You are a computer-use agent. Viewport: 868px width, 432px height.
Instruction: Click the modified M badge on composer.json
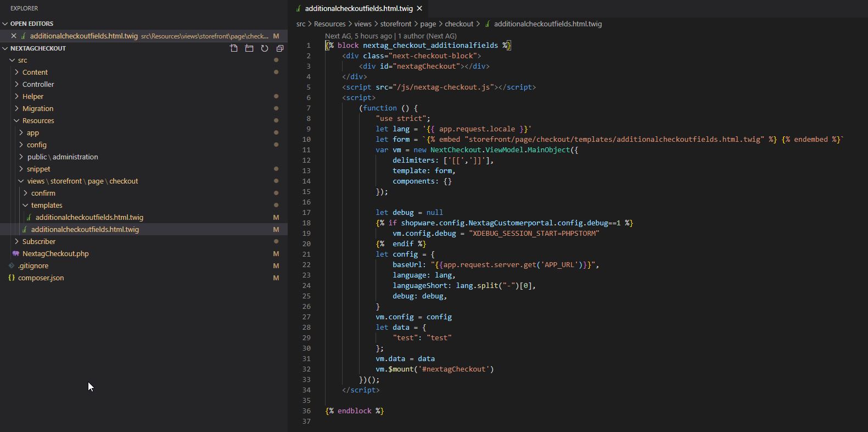pyautogui.click(x=276, y=278)
